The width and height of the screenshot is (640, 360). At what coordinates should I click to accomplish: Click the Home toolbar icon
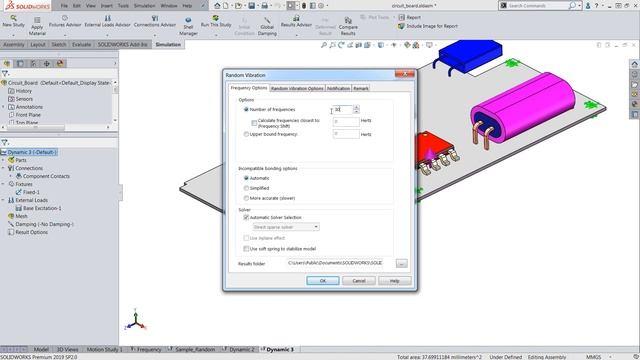[x=217, y=6]
